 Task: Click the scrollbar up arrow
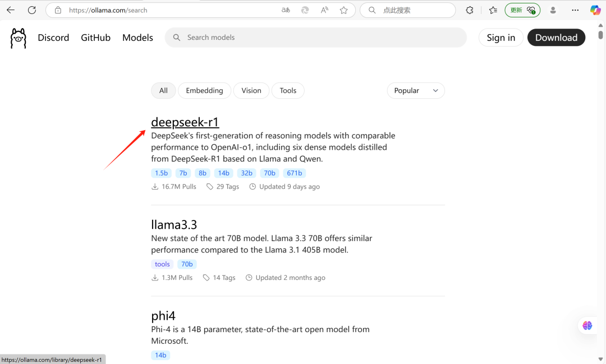(600, 25)
